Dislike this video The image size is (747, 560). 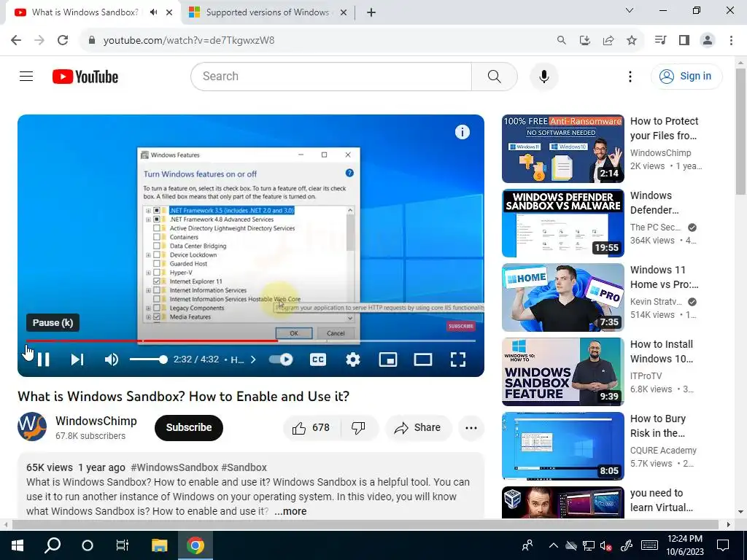click(359, 427)
